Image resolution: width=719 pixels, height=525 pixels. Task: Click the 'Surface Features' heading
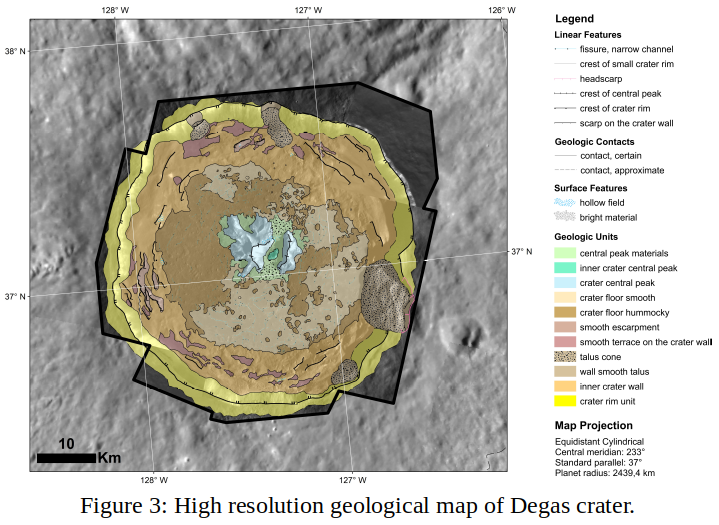591,188
